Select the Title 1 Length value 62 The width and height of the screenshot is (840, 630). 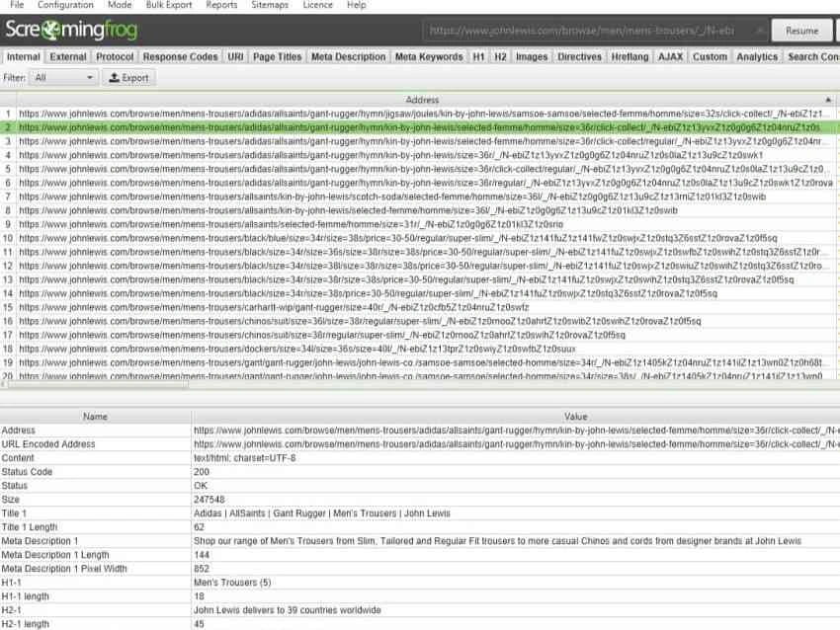tap(199, 527)
